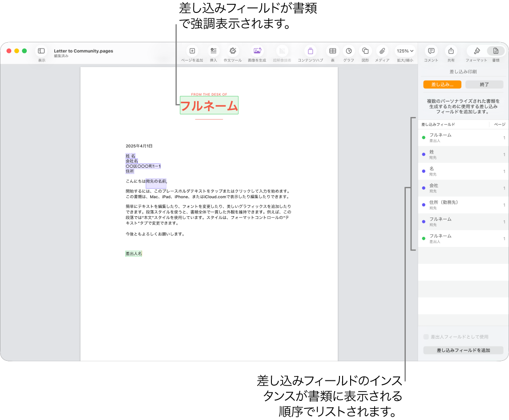509x420 pixels.
Task: Click the 終了 button
Action: [x=484, y=84]
